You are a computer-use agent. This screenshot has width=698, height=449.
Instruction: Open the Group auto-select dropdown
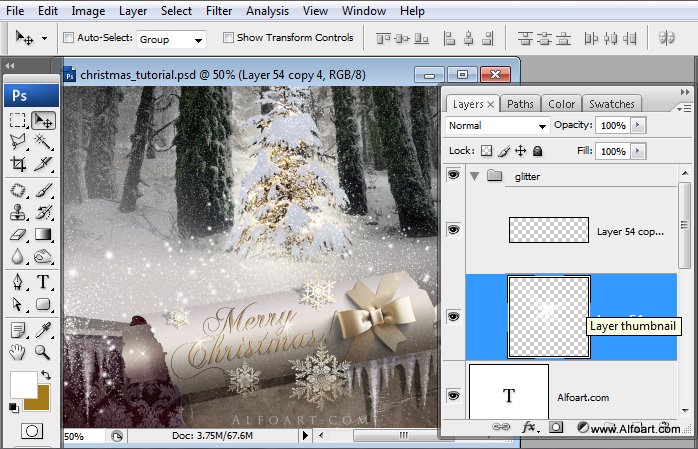[171, 40]
